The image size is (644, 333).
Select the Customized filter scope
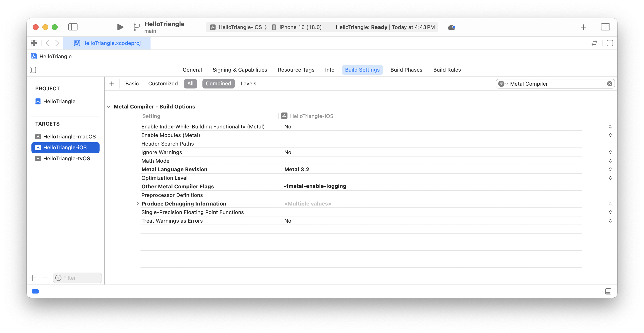(x=163, y=84)
